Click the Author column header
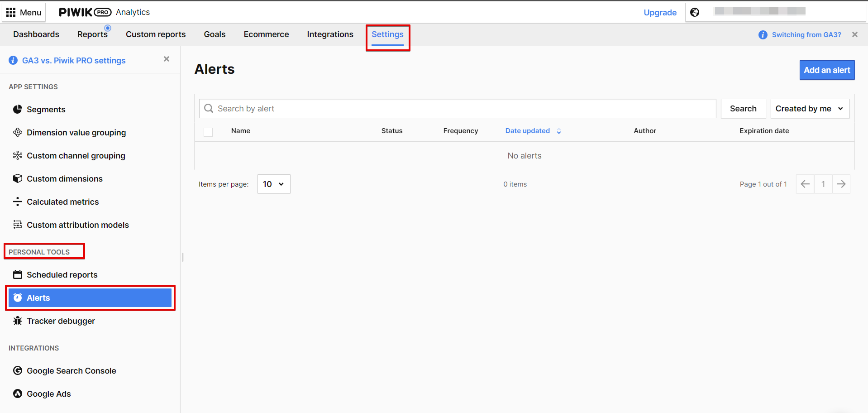 [x=645, y=131]
